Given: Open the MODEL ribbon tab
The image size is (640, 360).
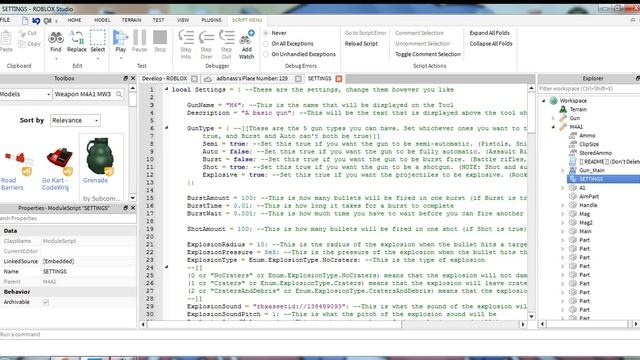Looking at the screenshot, I should coord(102,20).
